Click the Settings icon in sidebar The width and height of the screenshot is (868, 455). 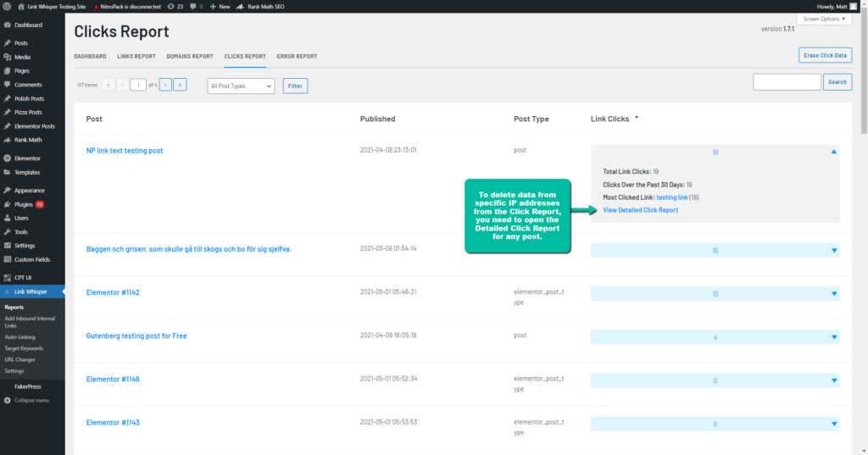pyautogui.click(x=7, y=245)
